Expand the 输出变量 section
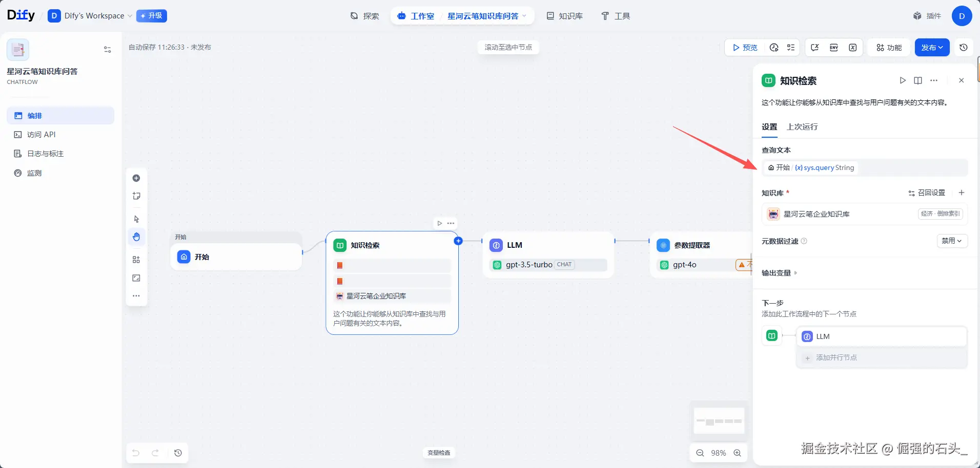The height and width of the screenshot is (468, 980). click(779, 273)
